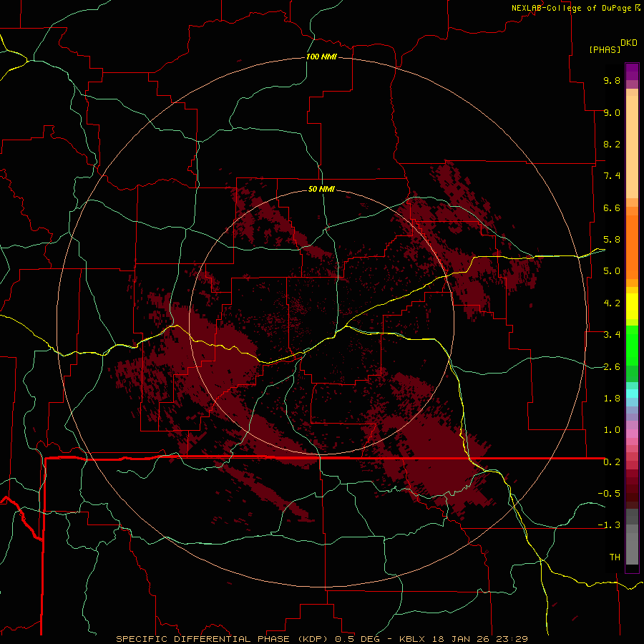Image resolution: width=644 pixels, height=644 pixels.
Task: Click the 5.8 value on the color scale
Action: point(612,240)
